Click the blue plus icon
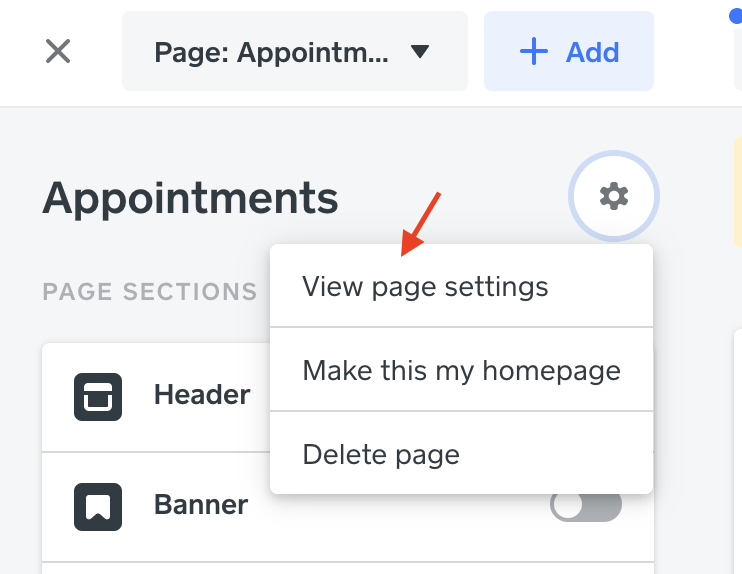742x574 pixels. pyautogui.click(x=534, y=51)
